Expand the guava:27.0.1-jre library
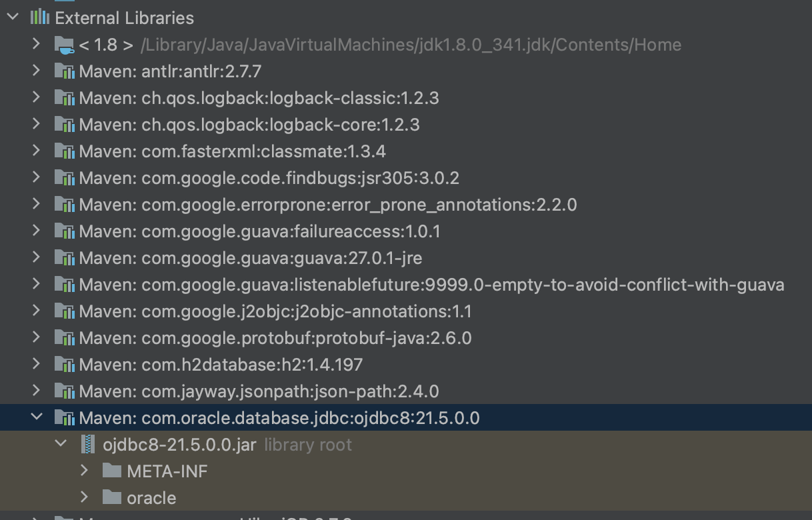The width and height of the screenshot is (812, 520). click(x=37, y=257)
